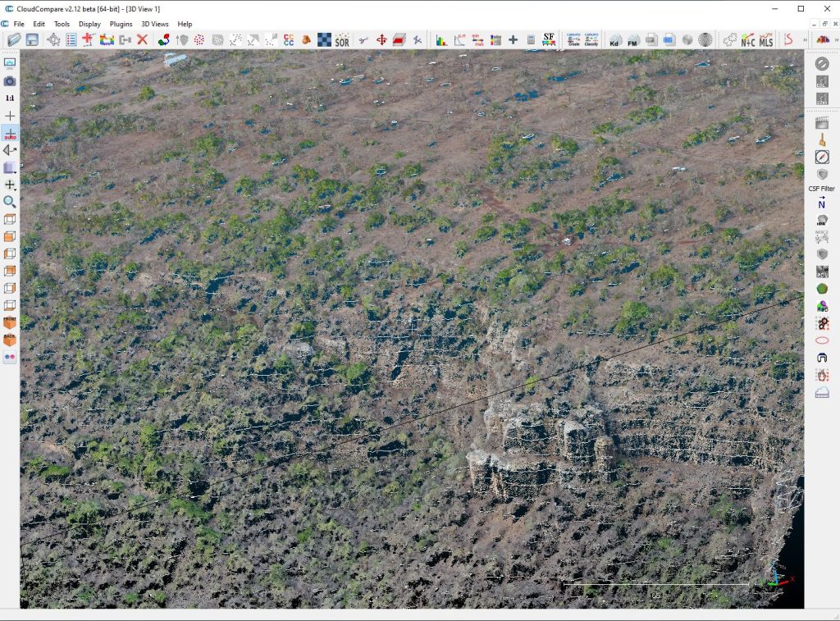
Task: Open the 3D Views menu
Action: 155,24
